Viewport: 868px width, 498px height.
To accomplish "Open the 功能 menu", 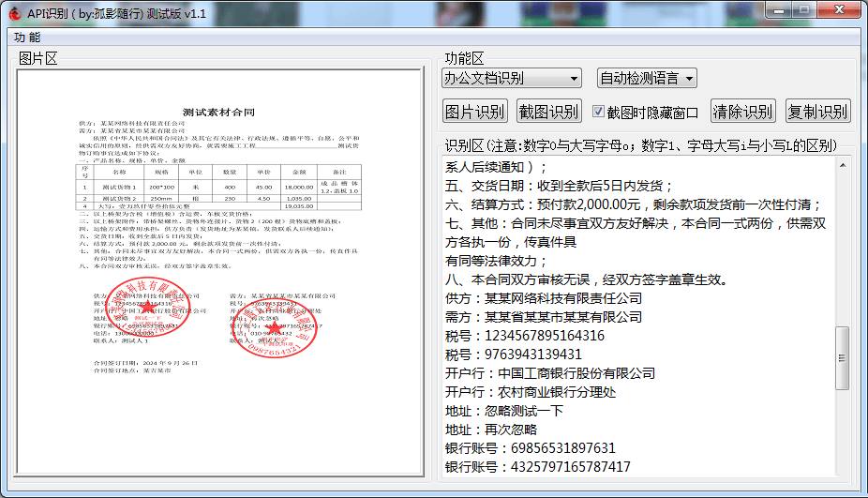I will click(x=27, y=38).
